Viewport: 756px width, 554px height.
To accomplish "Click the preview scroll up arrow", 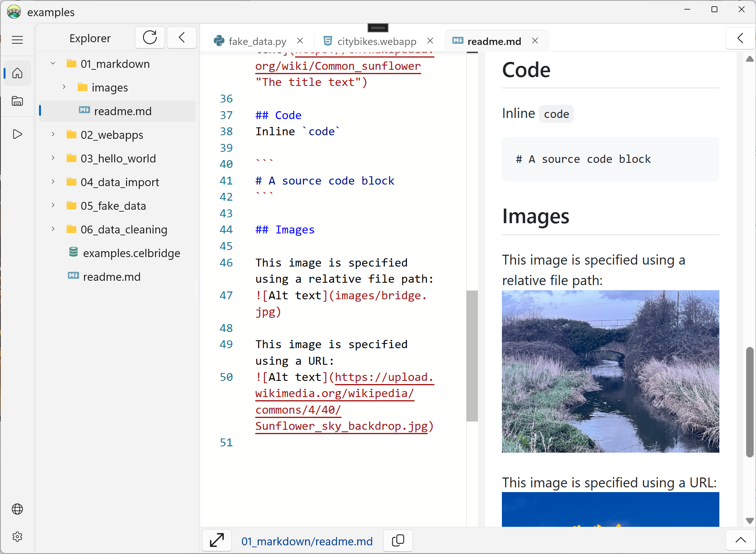I will coord(750,59).
